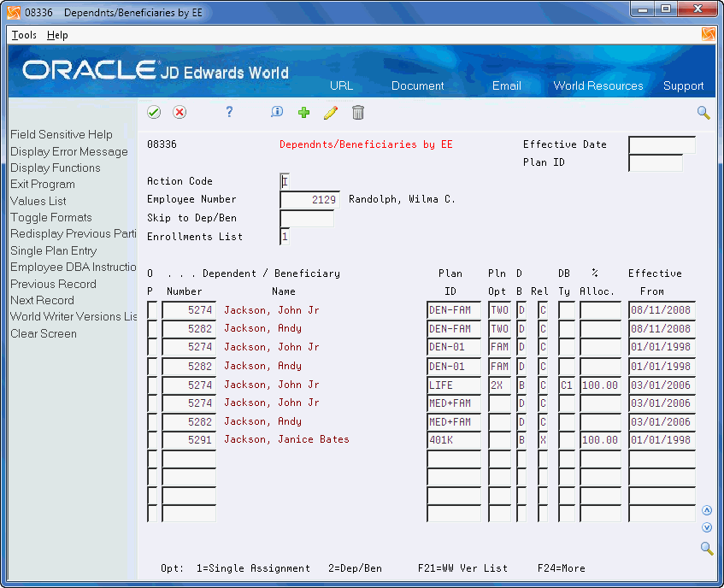Select Clear Screen
This screenshot has width=724, height=588.
click(44, 333)
